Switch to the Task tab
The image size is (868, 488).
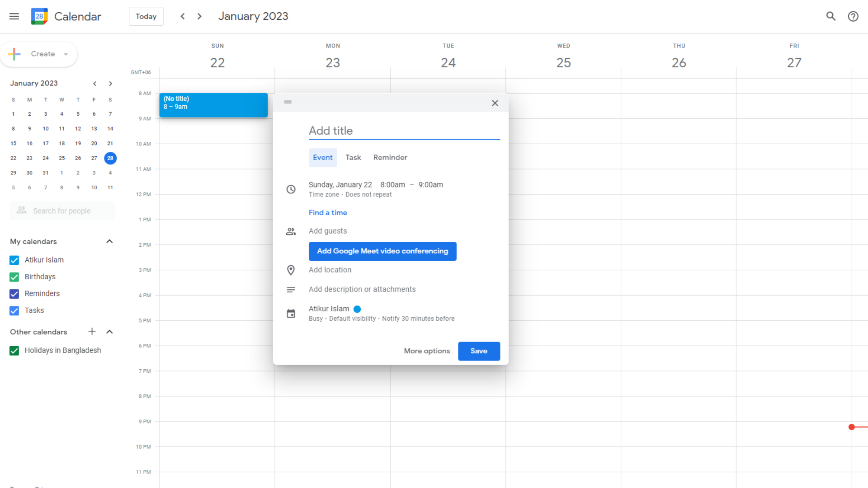tap(353, 157)
